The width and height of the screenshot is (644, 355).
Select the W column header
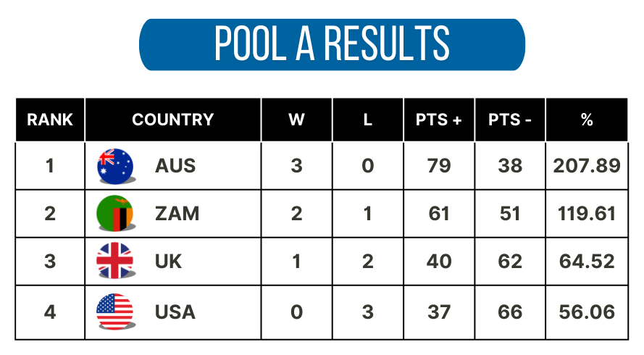(x=296, y=120)
